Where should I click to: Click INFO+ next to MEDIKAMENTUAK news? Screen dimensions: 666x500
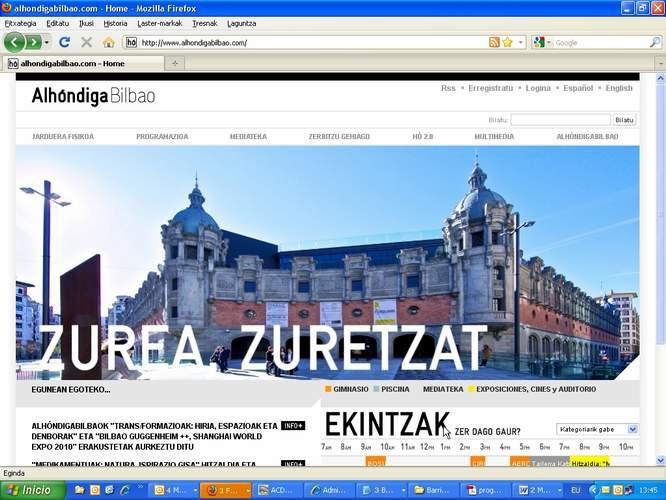pyautogui.click(x=293, y=463)
